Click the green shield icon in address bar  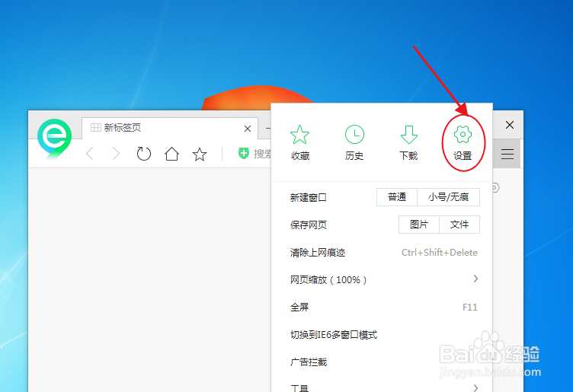(243, 153)
